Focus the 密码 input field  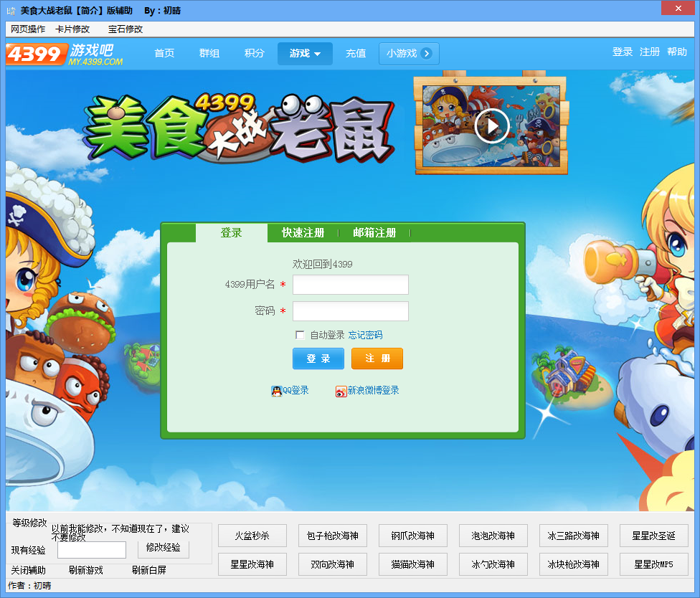351,311
